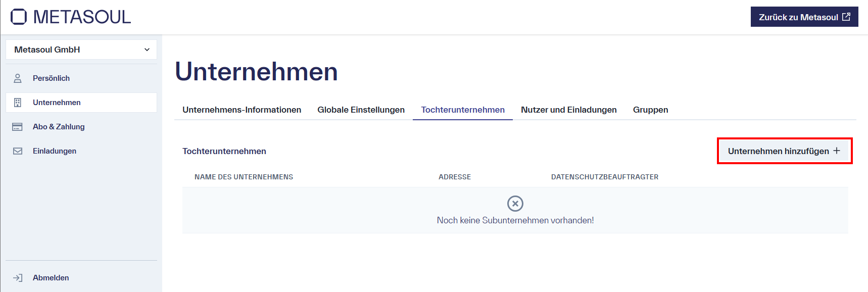Go to the Gruppen tab

[650, 110]
